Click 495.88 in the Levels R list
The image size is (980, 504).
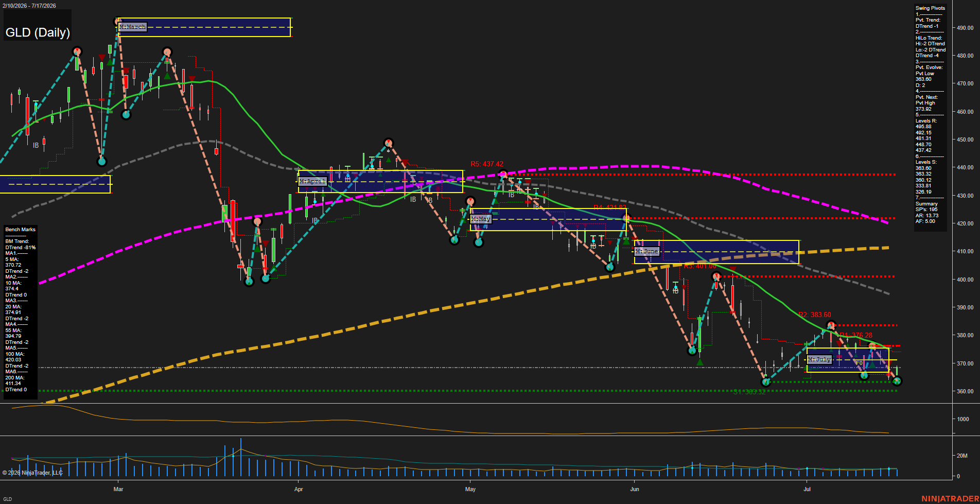923,127
